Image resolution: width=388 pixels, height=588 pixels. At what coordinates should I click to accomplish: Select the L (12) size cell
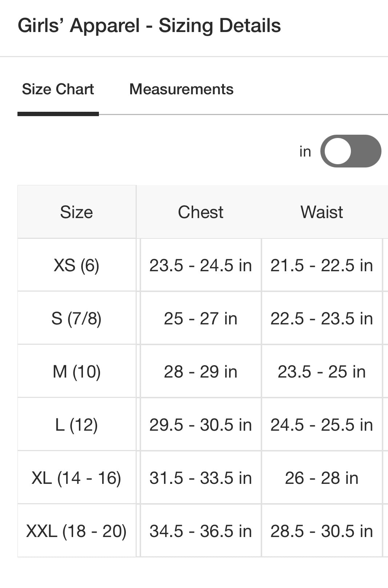click(x=76, y=425)
